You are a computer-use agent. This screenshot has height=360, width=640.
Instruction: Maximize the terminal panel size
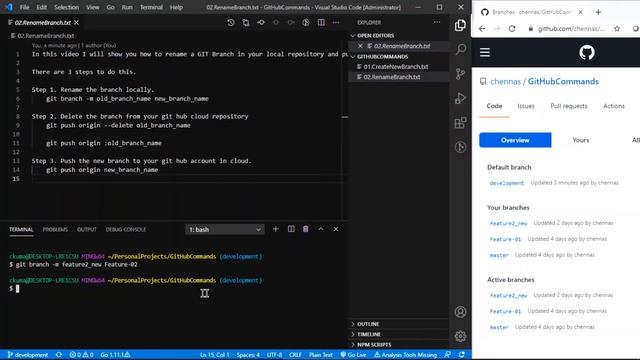pos(321,229)
